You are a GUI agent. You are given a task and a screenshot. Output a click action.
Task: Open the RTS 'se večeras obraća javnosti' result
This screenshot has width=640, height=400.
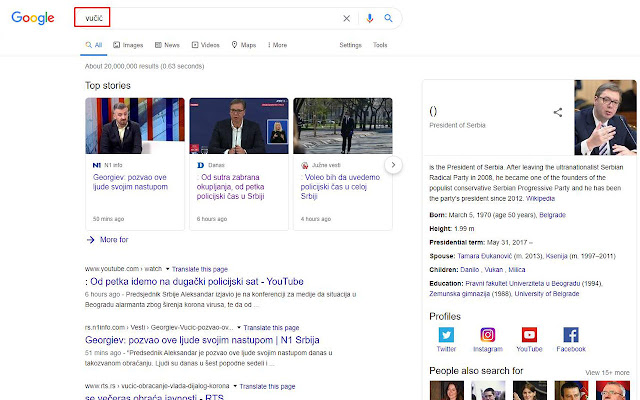coord(154,397)
